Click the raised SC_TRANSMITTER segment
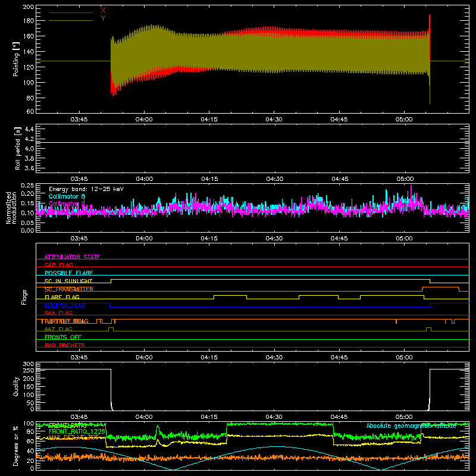 (440, 287)
